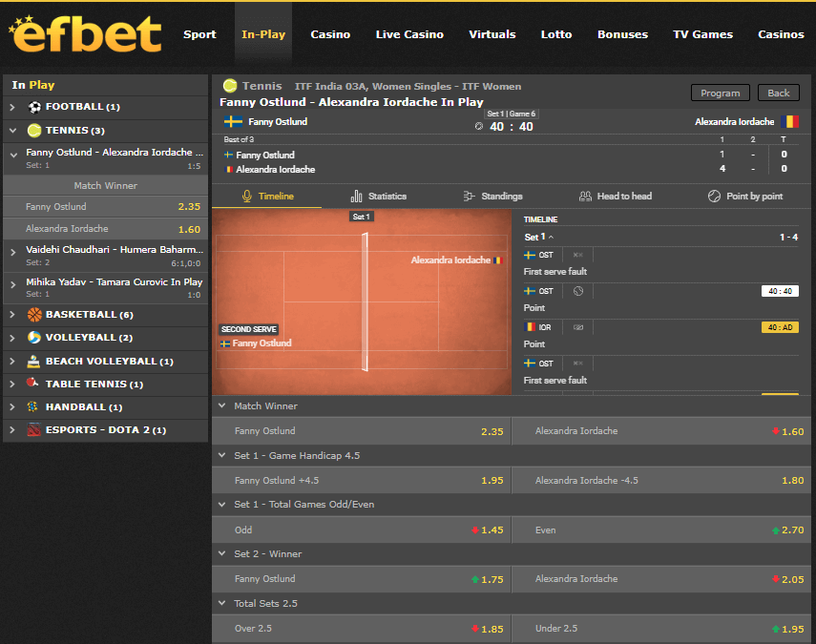
Task: Select Alexandra Iordache -4.5 handicap at 1.80
Action: click(661, 481)
